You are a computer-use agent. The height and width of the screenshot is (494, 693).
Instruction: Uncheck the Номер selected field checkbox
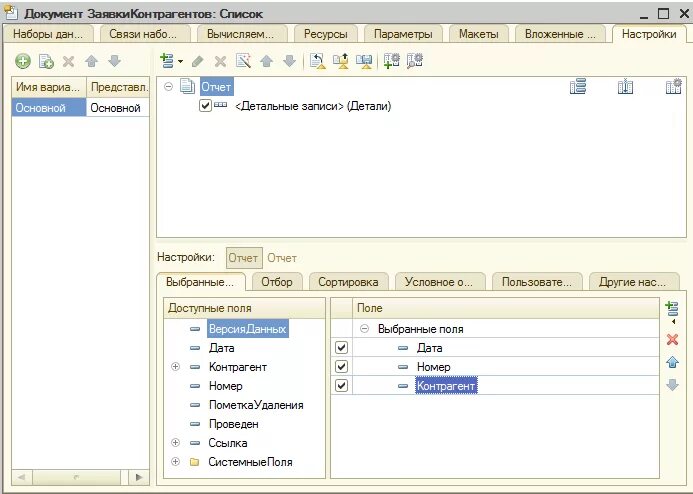(x=341, y=367)
